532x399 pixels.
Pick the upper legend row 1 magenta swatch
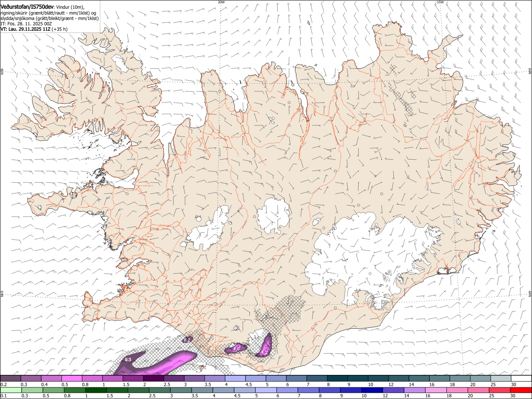pos(112,379)
